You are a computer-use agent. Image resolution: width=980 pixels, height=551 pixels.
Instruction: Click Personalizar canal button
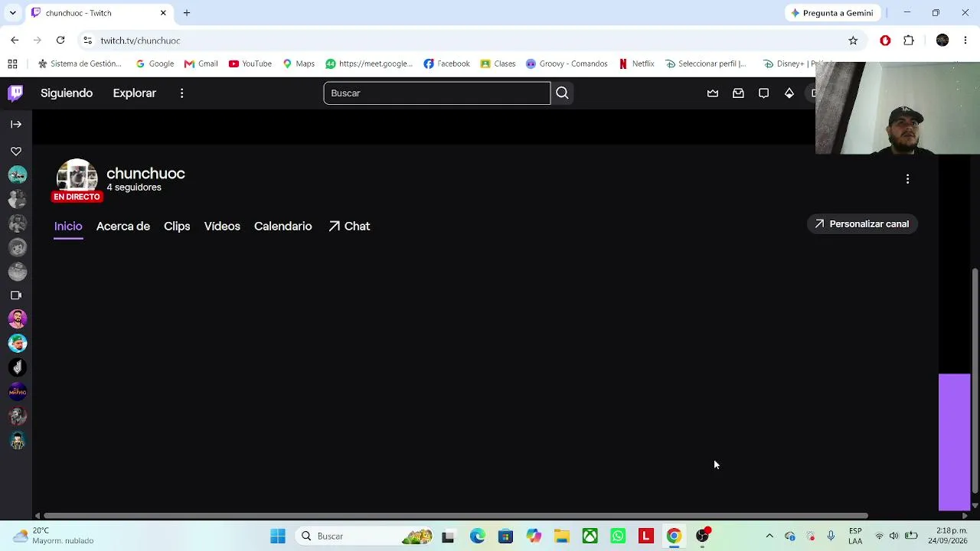(862, 224)
